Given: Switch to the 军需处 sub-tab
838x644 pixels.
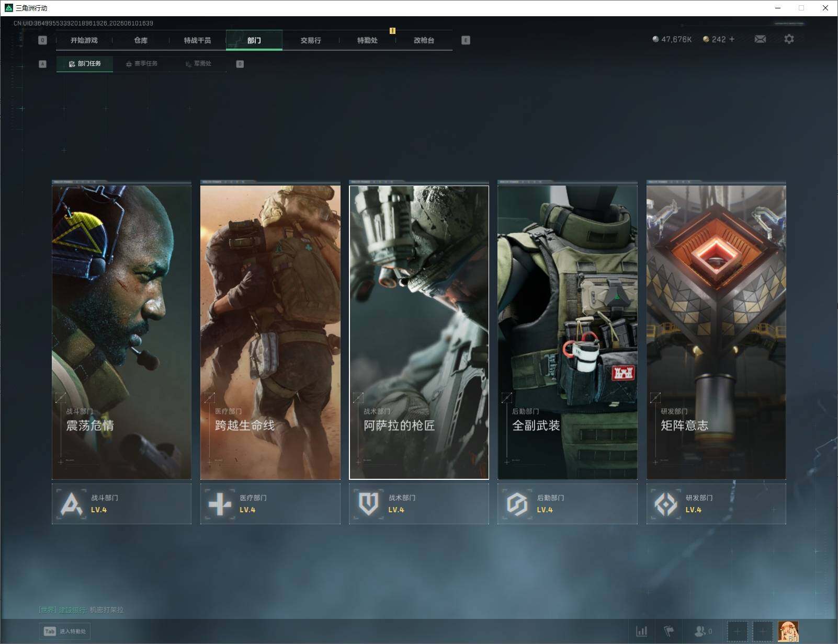Looking at the screenshot, I should tap(198, 64).
